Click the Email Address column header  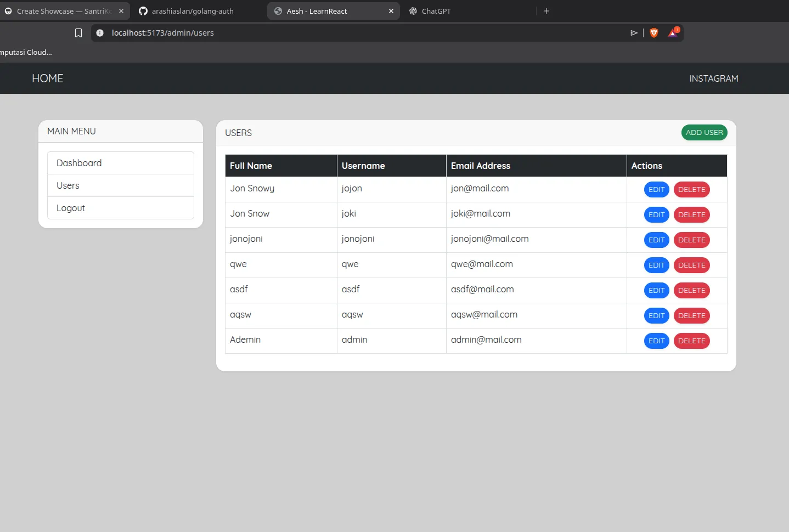point(537,166)
